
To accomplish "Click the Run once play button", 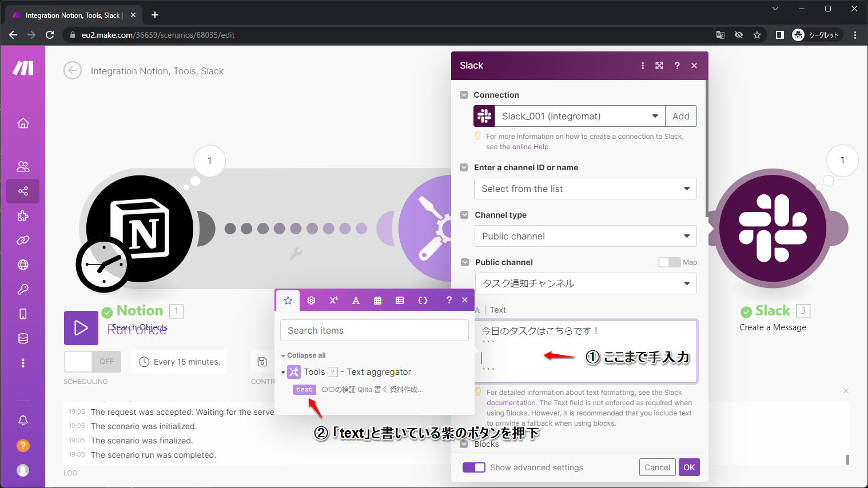I will pyautogui.click(x=81, y=327).
